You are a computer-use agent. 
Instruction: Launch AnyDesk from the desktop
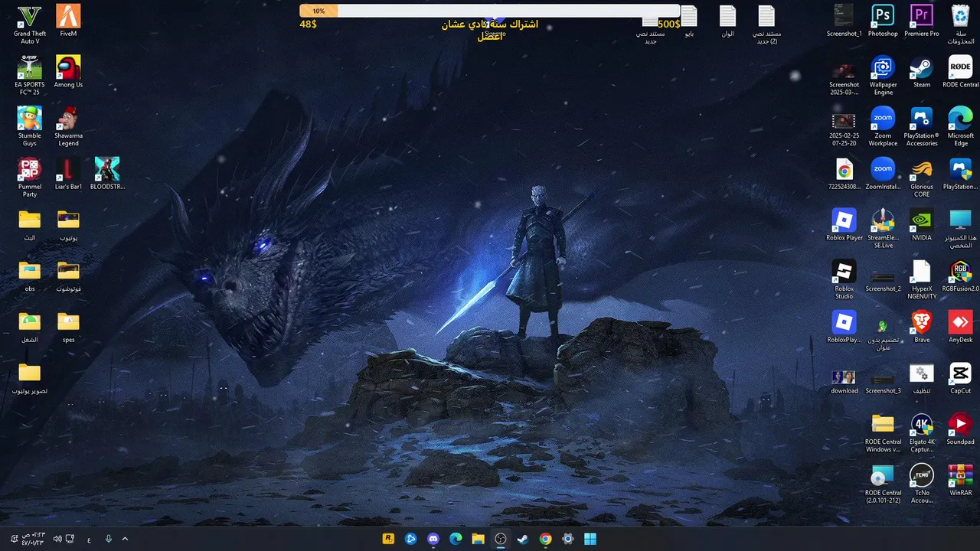960,327
